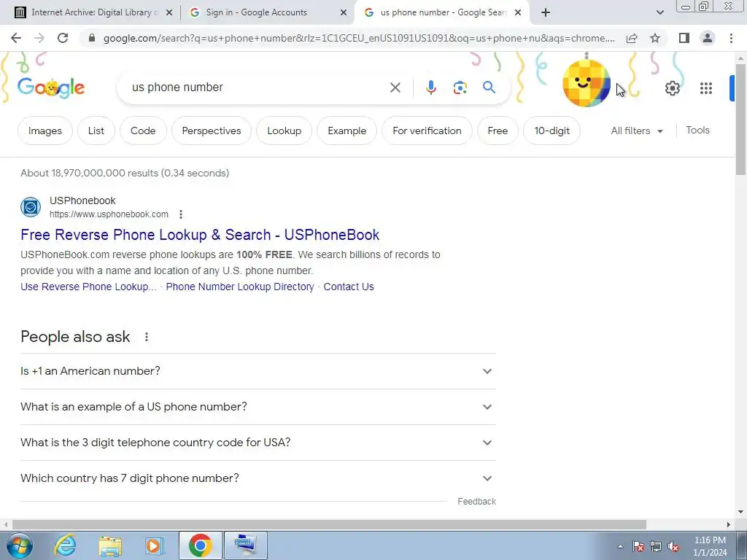Click the disco ball doodle icon
The height and width of the screenshot is (560, 747).
(x=586, y=82)
